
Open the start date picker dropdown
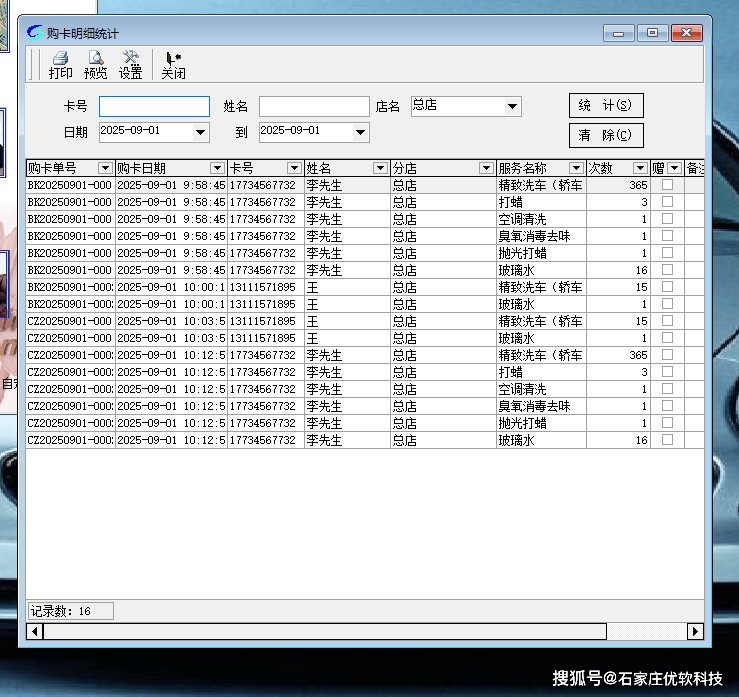200,132
